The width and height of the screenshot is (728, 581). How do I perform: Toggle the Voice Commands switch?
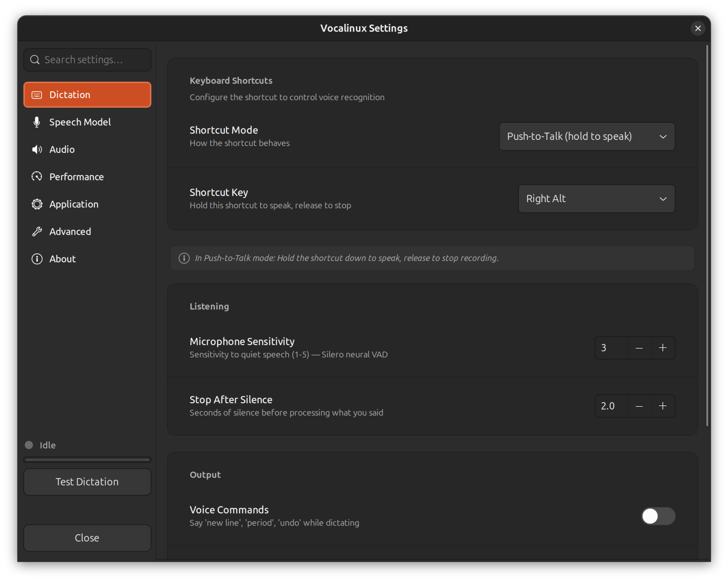(658, 516)
